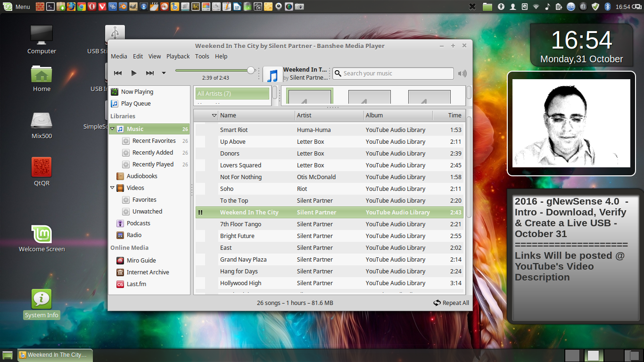644x362 pixels.
Task: Open the Play Queue source
Action: click(149, 104)
